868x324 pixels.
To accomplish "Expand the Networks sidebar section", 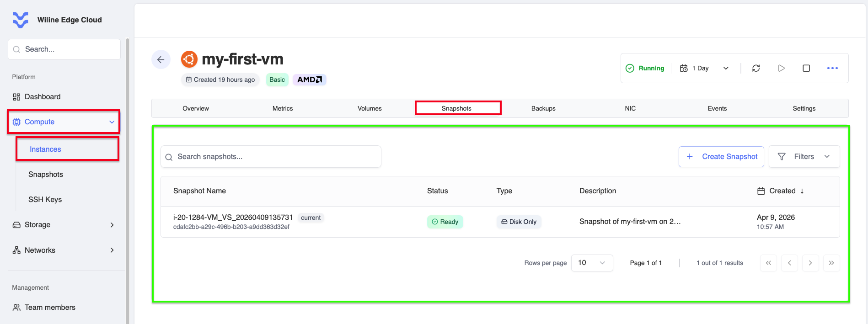I will tap(64, 250).
